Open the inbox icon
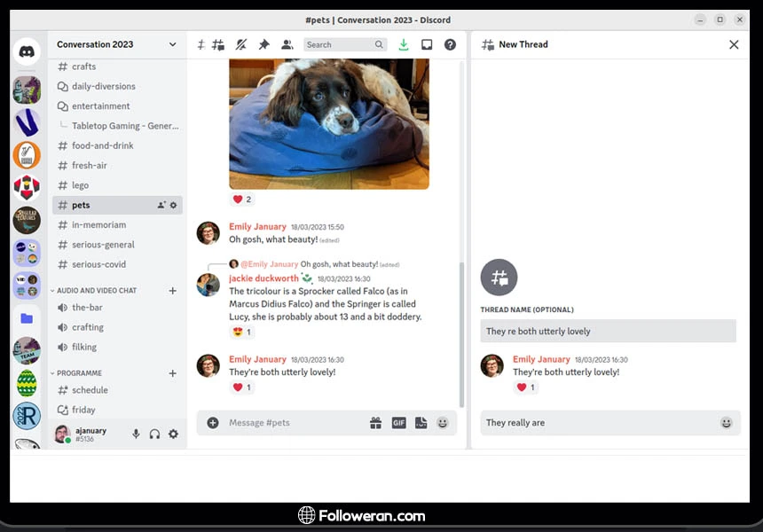The width and height of the screenshot is (763, 532). click(x=427, y=44)
